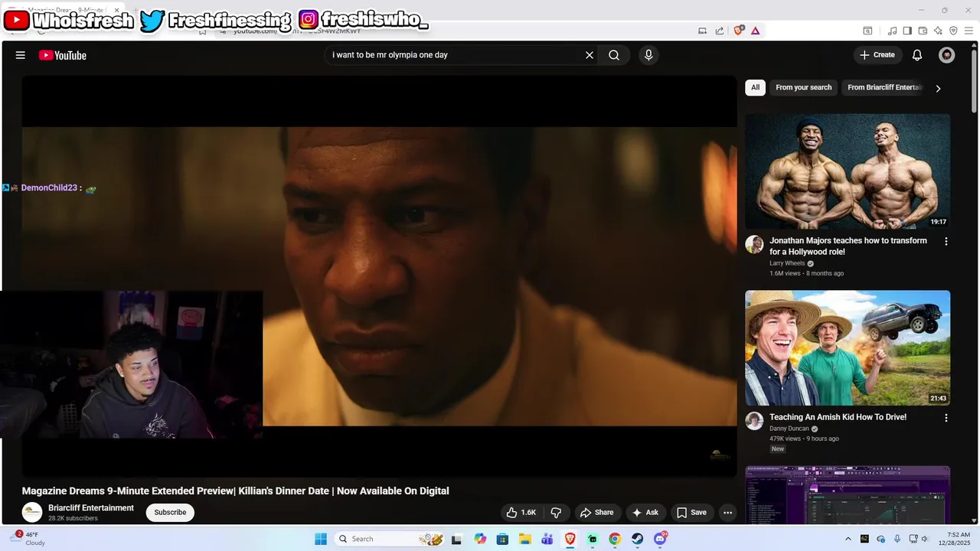Open Teaching An Amish Kid title

(x=838, y=417)
